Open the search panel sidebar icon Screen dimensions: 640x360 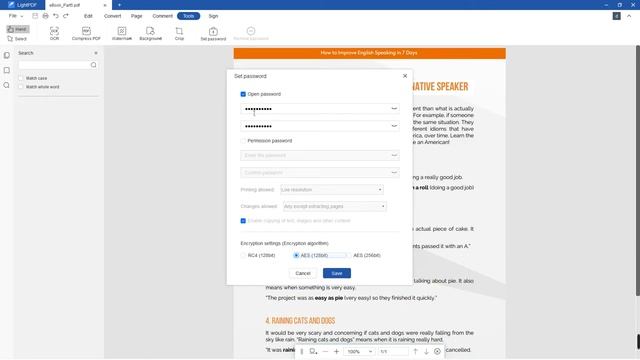7,85
